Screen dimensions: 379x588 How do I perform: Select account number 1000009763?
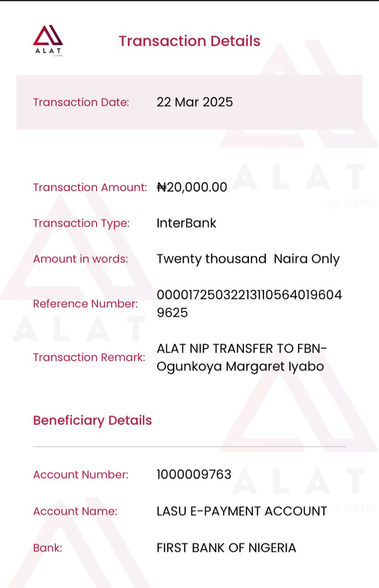[194, 475]
